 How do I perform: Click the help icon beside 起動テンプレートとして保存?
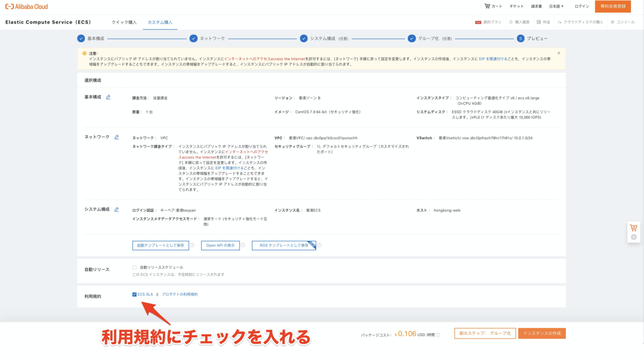click(192, 245)
